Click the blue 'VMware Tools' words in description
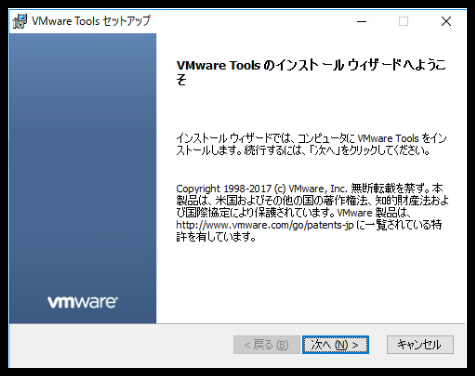 [388, 138]
